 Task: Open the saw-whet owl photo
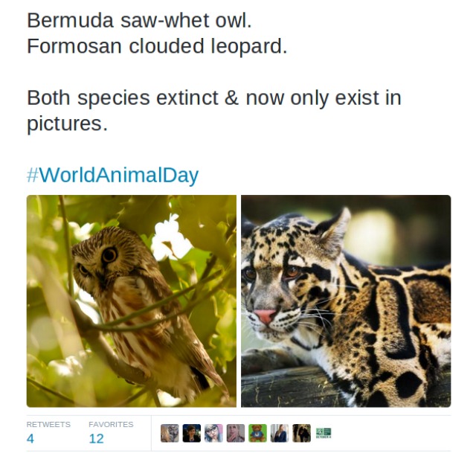point(131,301)
